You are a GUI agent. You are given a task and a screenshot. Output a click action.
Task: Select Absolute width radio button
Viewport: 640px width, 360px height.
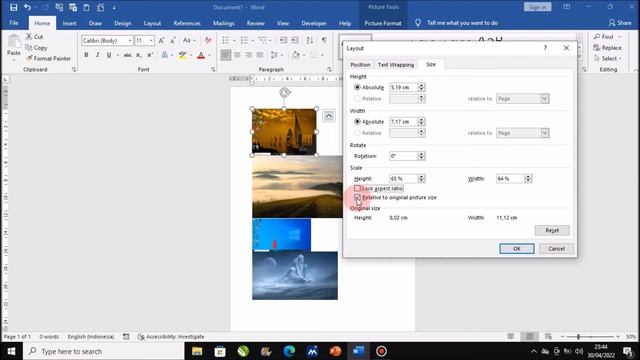(357, 121)
